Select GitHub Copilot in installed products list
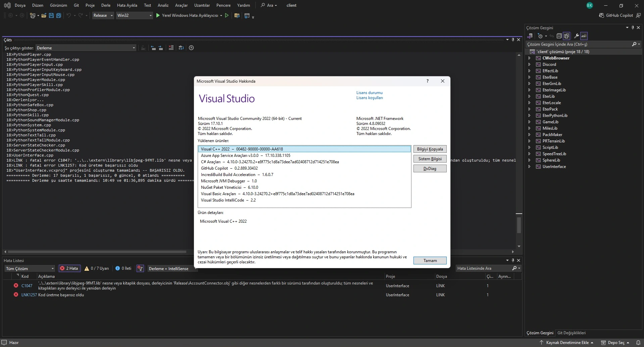This screenshot has width=644, height=347. pos(229,168)
